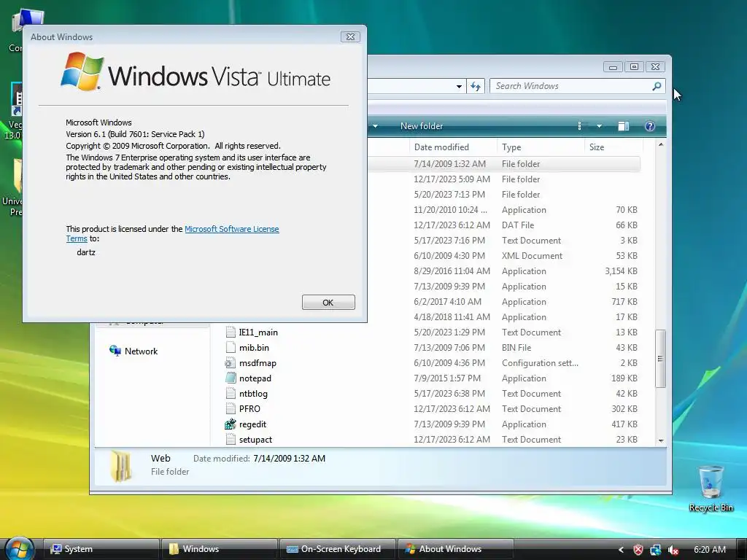Select the ntbtlog file
This screenshot has width=747, height=560.
[253, 394]
